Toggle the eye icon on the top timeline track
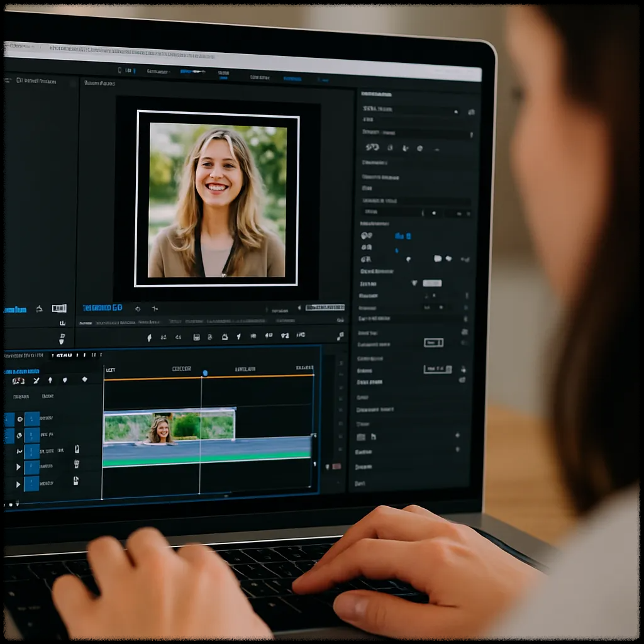 [19, 419]
